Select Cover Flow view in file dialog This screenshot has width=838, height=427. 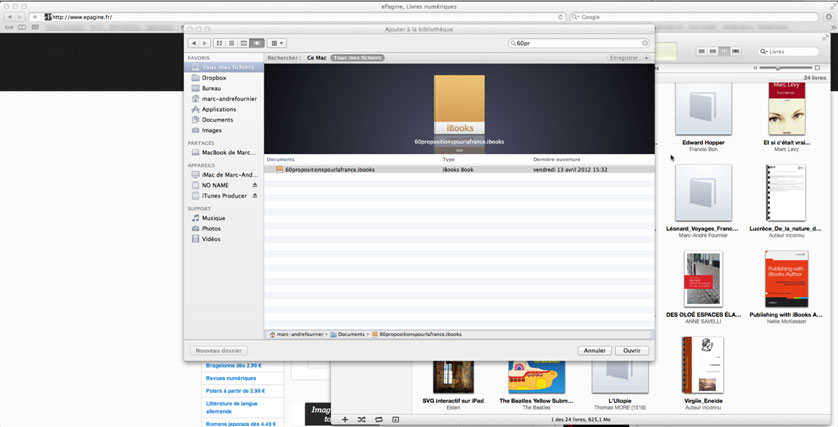point(257,43)
